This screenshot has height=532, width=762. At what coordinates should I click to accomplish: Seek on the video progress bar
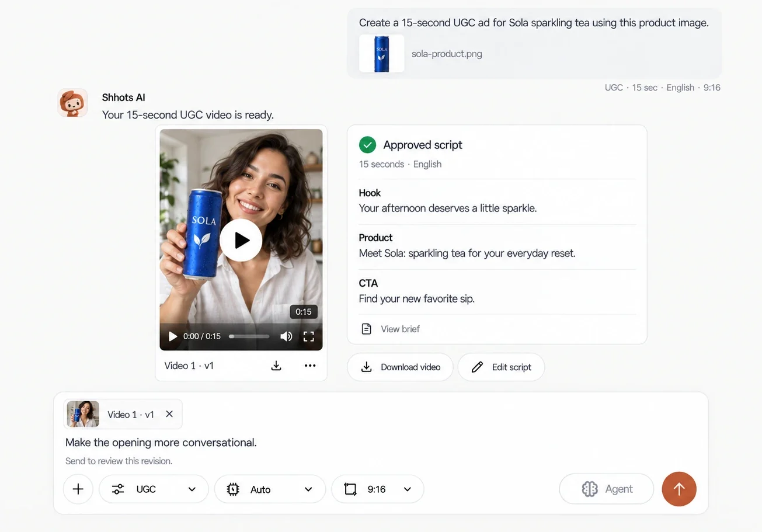249,336
